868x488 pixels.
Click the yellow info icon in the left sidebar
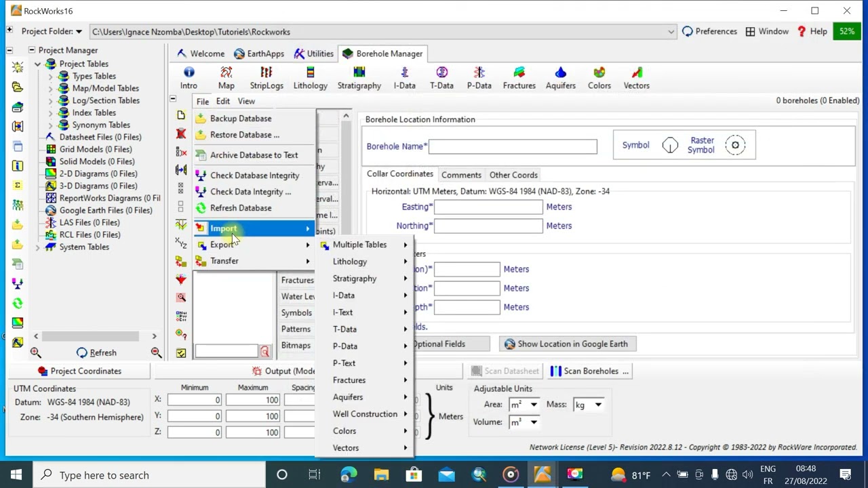[18, 165]
